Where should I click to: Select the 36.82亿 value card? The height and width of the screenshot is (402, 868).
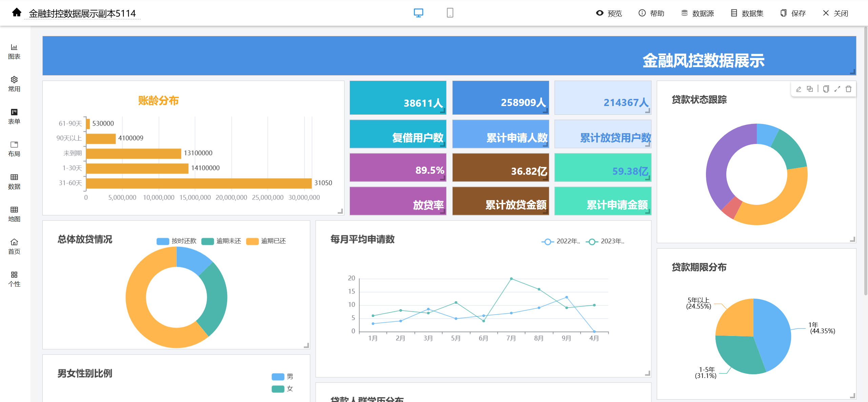click(x=500, y=167)
